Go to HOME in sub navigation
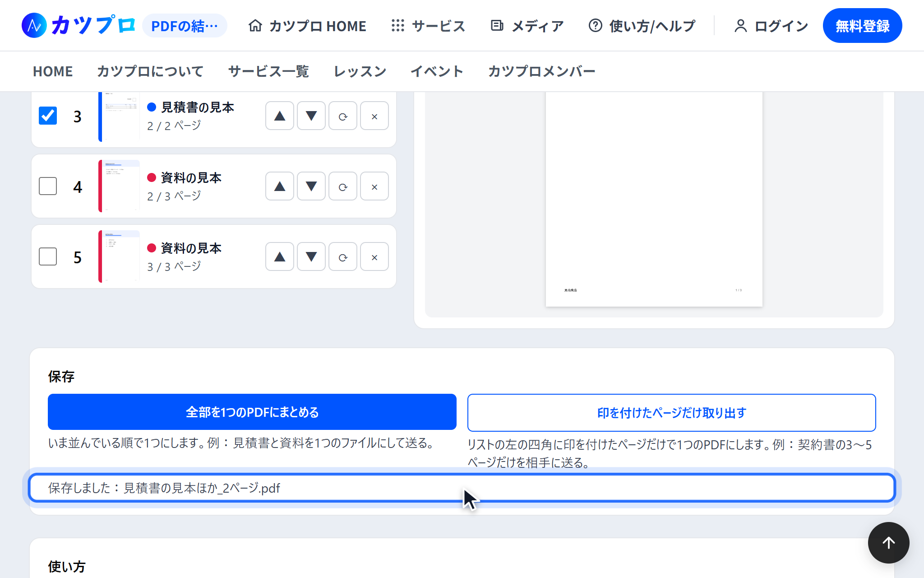Viewport: 924px width, 578px height. pyautogui.click(x=53, y=71)
